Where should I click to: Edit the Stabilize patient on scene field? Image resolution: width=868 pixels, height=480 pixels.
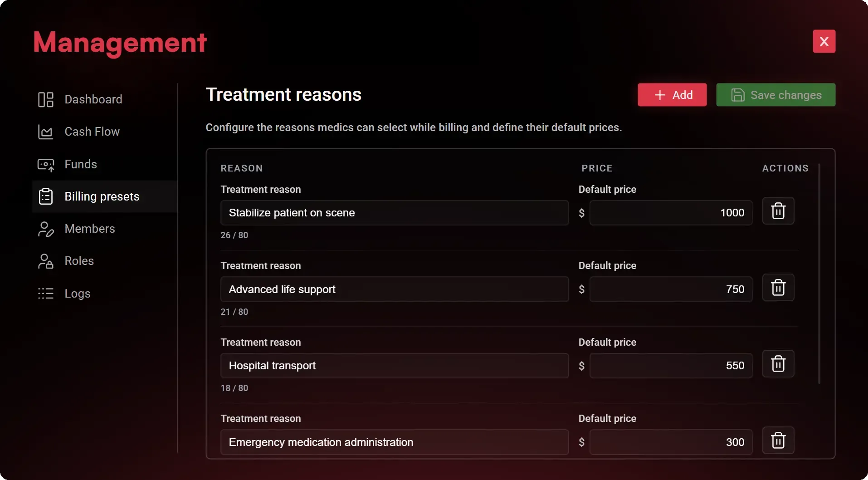pos(394,213)
